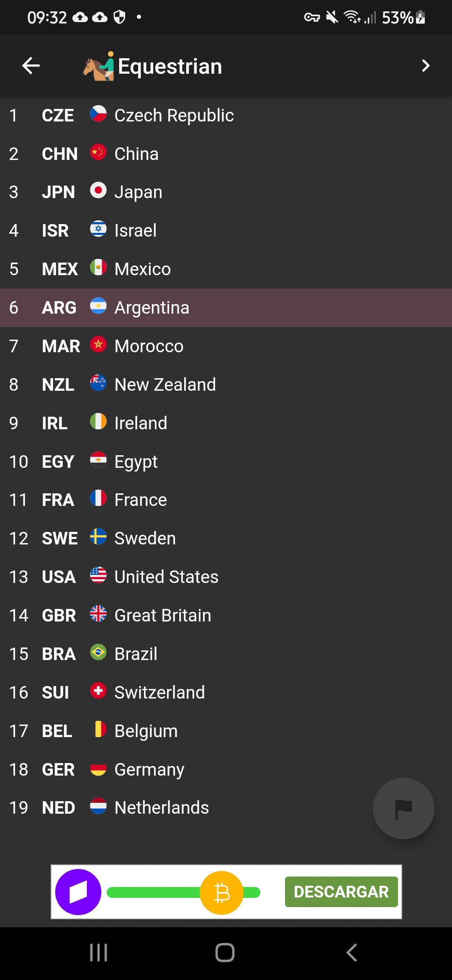452x980 pixels.
Task: Select the Equestrian title heading
Action: point(170,66)
